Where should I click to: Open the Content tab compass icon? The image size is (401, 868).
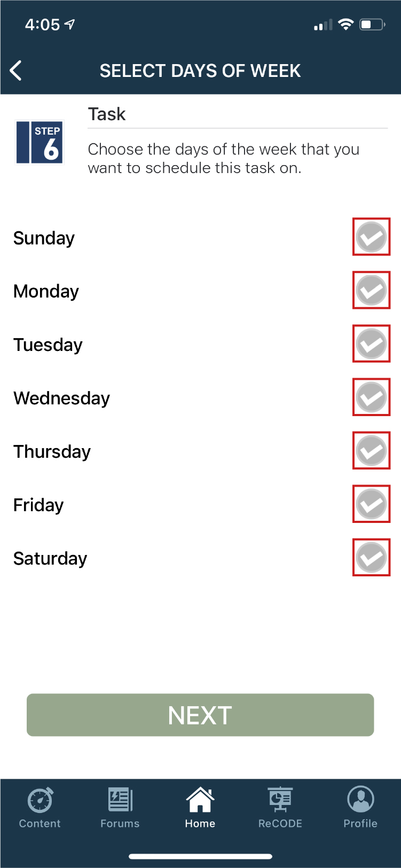coord(40,800)
